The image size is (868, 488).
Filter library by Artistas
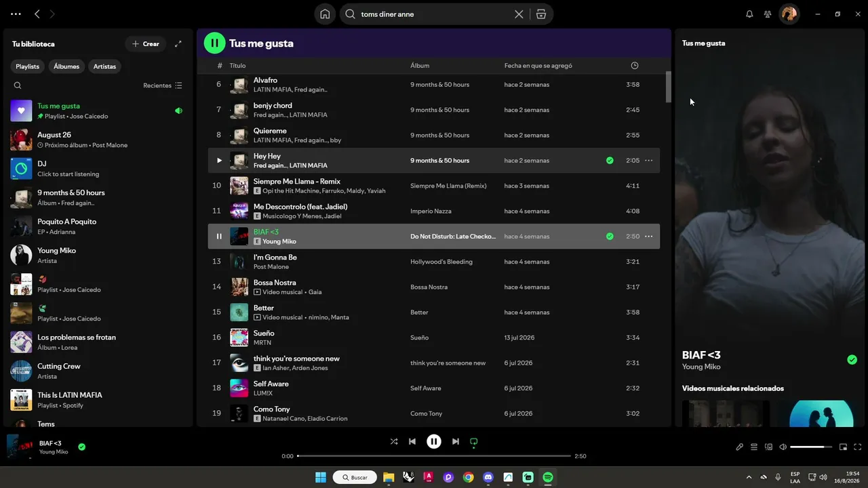104,66
